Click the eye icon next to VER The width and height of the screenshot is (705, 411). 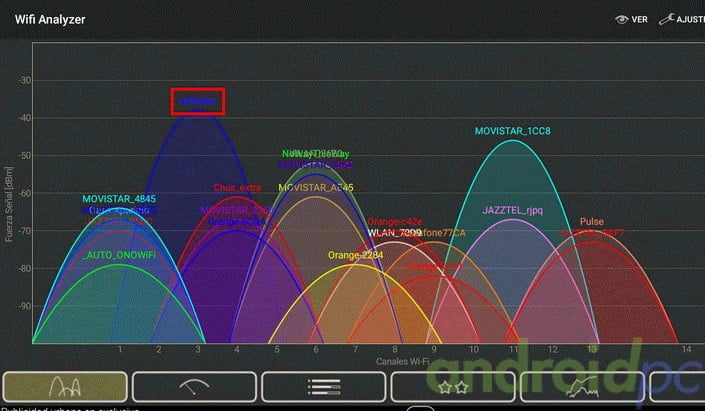620,19
